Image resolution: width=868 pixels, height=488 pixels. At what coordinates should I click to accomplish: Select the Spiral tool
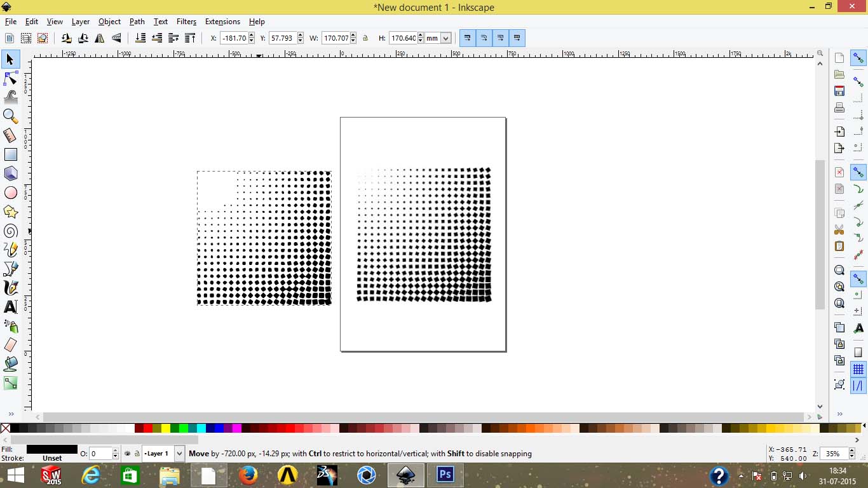[x=10, y=231]
